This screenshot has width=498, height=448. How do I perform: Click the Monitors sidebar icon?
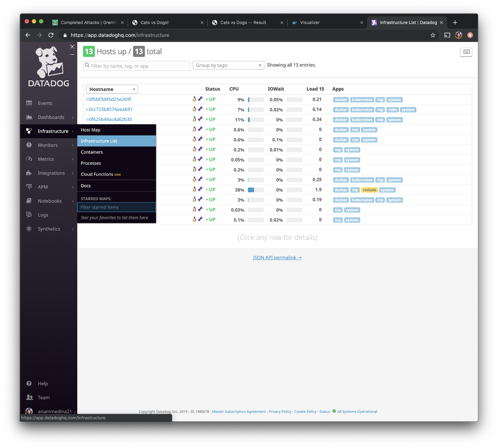tap(28, 145)
